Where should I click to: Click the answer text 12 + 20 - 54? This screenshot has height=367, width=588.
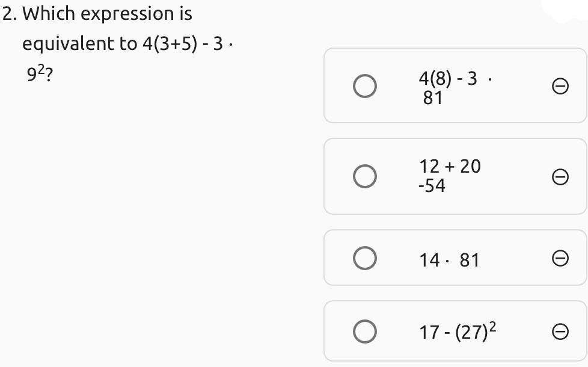pos(449,176)
